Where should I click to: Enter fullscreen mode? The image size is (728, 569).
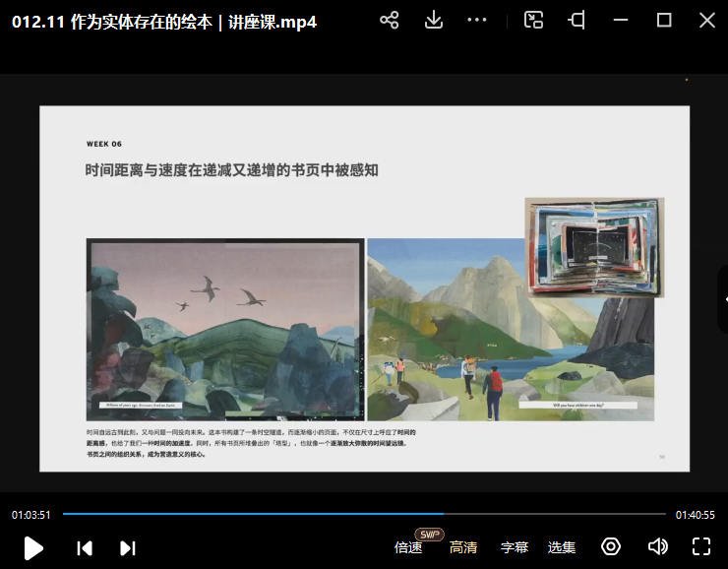tap(701, 546)
